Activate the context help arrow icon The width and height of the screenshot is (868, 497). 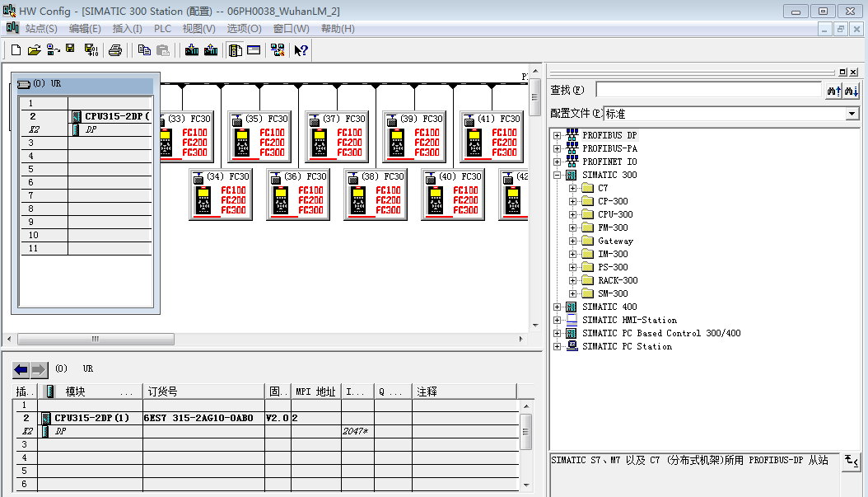point(301,50)
